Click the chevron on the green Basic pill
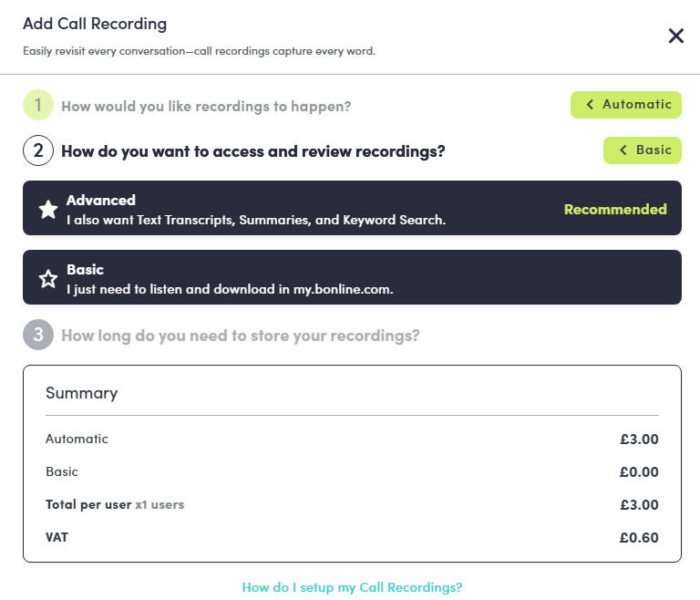This screenshot has width=700, height=600. pos(623,150)
